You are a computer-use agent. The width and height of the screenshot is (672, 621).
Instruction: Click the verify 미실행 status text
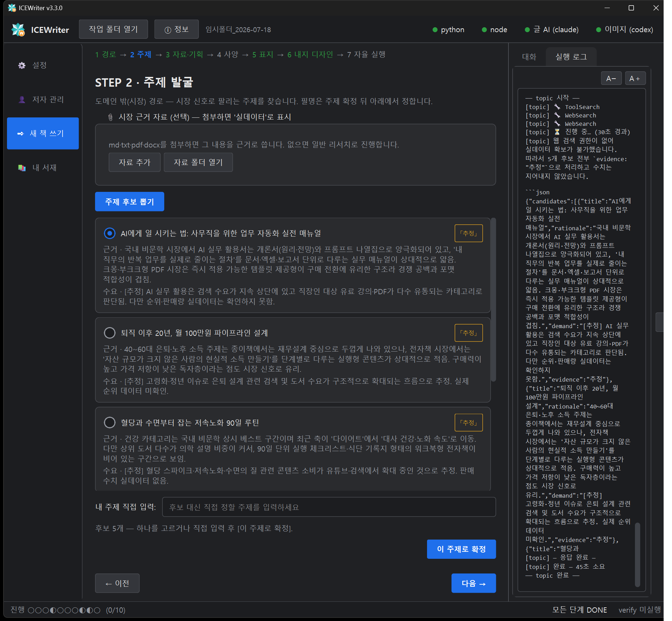640,610
